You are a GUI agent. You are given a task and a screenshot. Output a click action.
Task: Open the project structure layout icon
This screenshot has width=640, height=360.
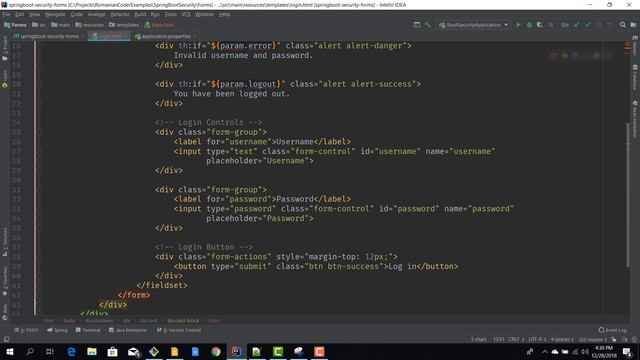416,25
